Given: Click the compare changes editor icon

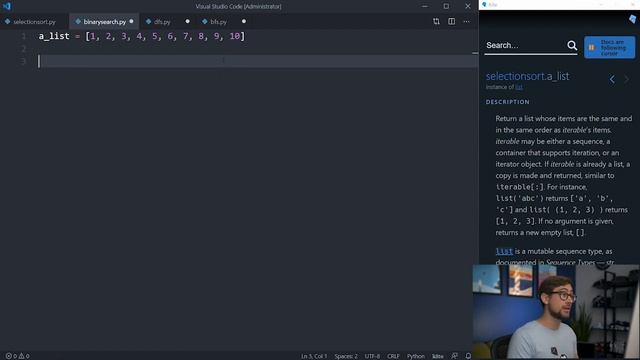Looking at the screenshot, I should (436, 21).
